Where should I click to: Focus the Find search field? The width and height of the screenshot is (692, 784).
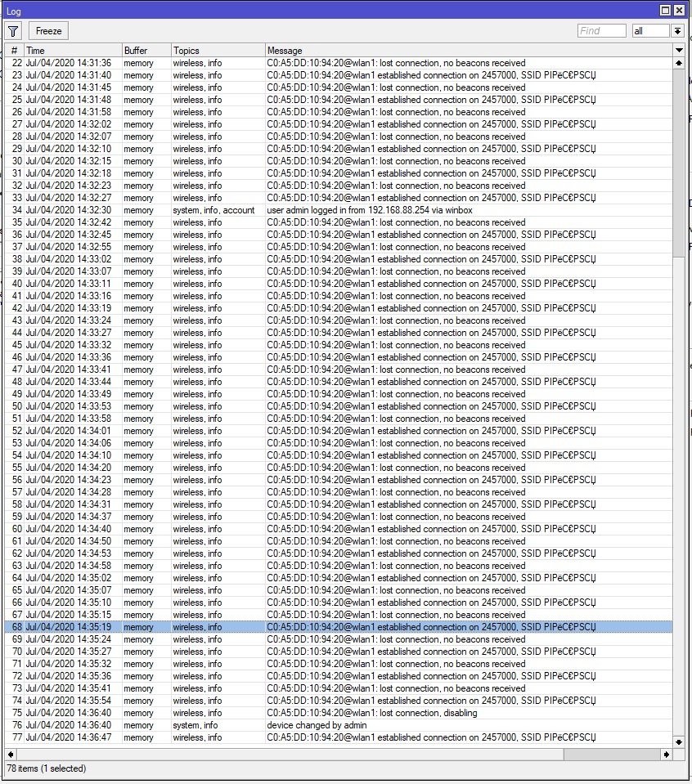tap(602, 31)
